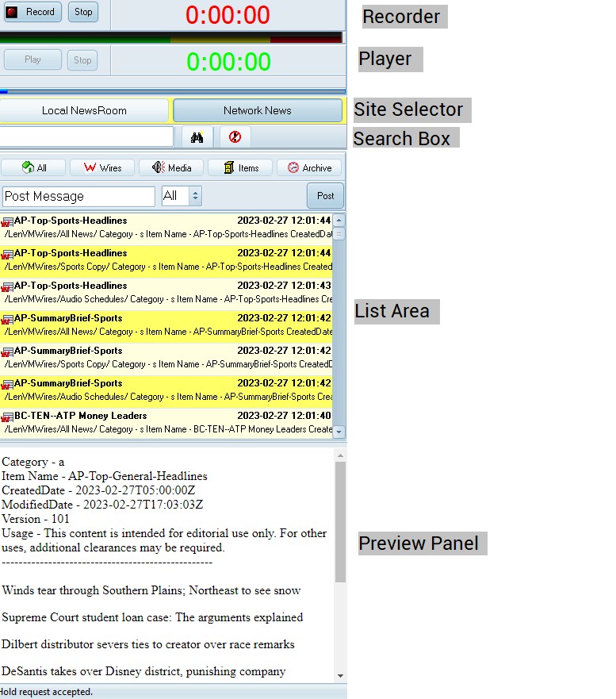
Task: Click list area scroll down arrow
Action: pos(339,432)
